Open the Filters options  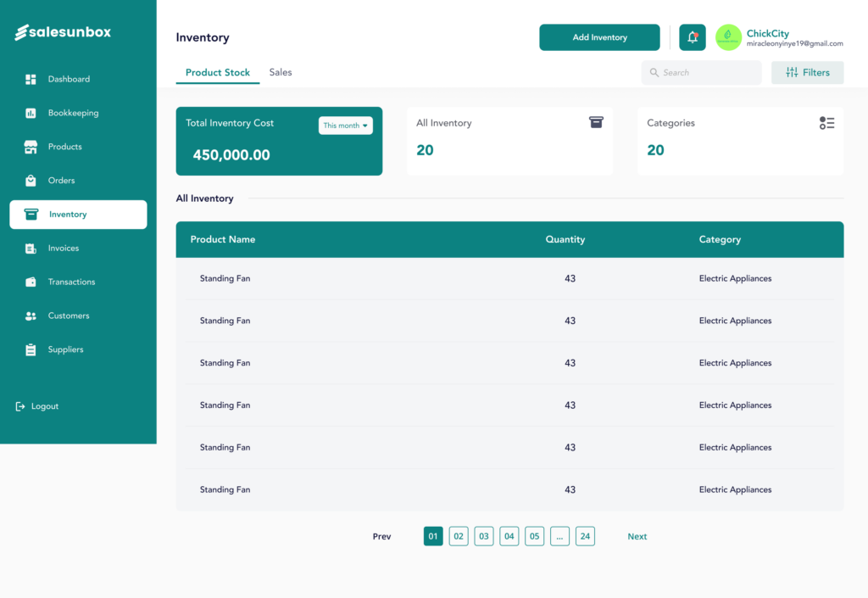point(807,73)
